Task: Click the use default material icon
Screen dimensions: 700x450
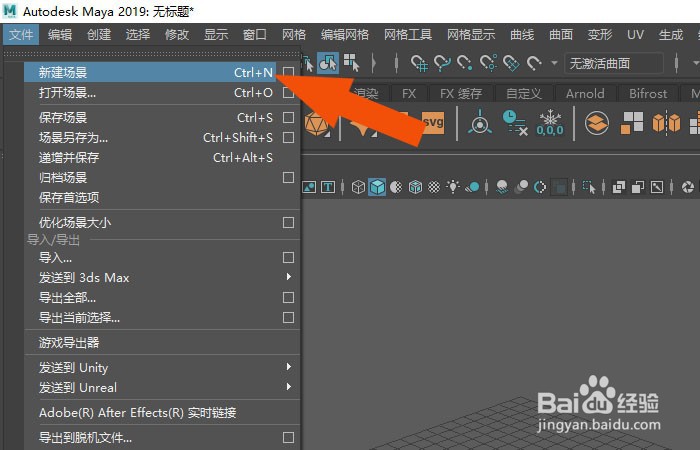Action: (x=396, y=187)
